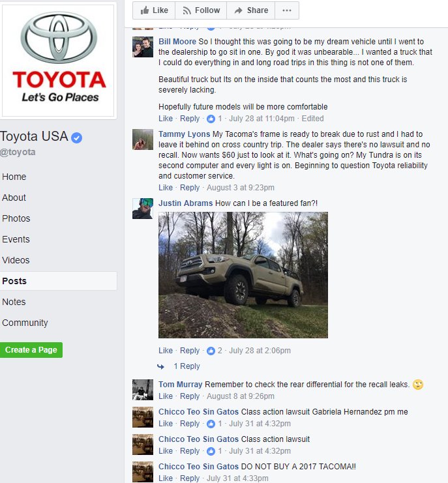This screenshot has width=448, height=483.
Task: Click the like reaction icon on Bill Moore's comment
Action: click(x=211, y=119)
